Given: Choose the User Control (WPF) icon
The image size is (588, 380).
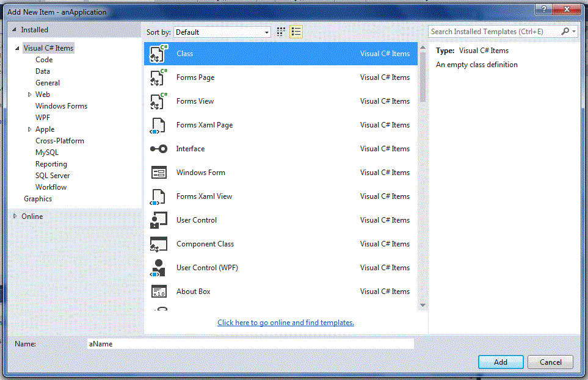Looking at the screenshot, I should coord(159,268).
